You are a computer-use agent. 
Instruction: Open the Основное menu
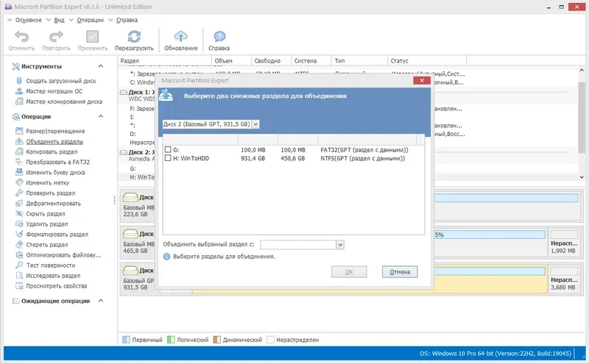(28, 20)
